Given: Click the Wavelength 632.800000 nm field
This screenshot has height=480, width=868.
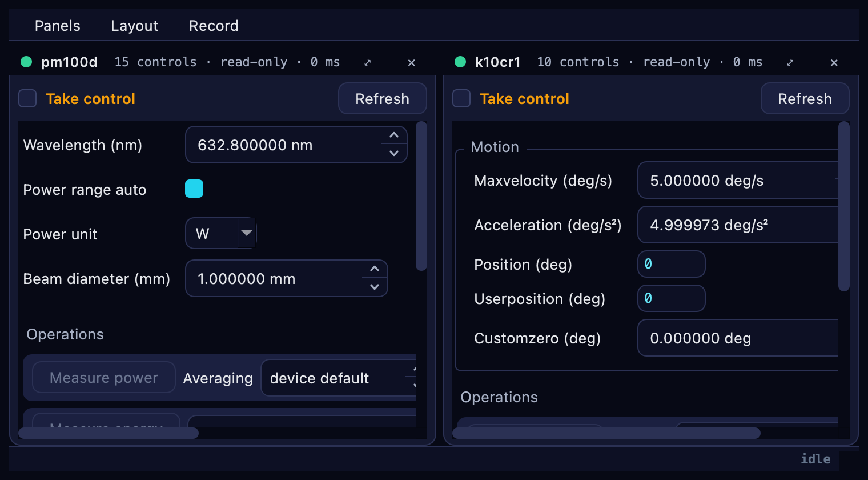Looking at the screenshot, I should click(296, 145).
